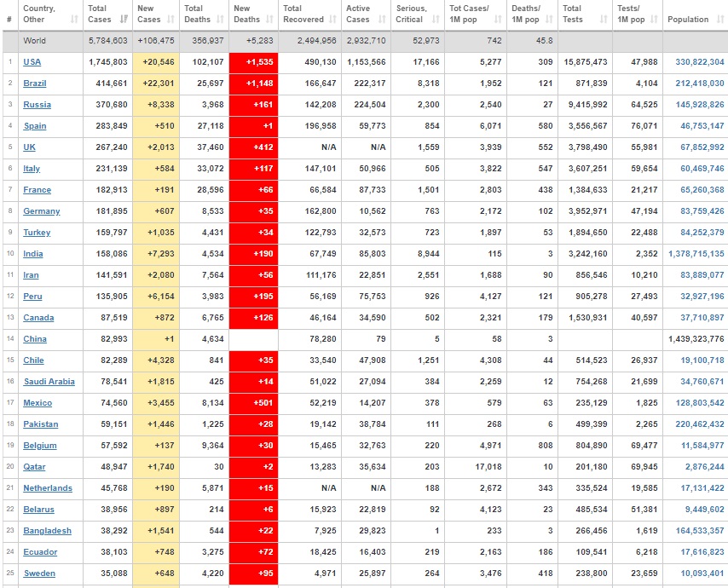Sort table by New Deaths header
728x588 pixels.
point(247,14)
